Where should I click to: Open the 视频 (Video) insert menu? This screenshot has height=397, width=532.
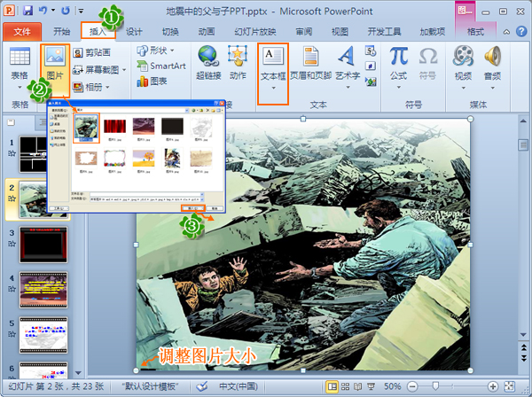tap(463, 68)
